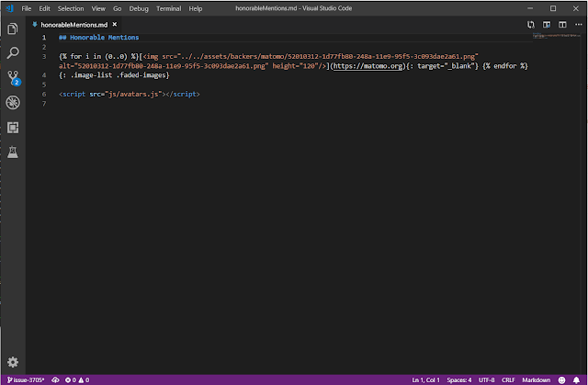Click the '{: .image-list .faded-images}' line

click(x=114, y=75)
